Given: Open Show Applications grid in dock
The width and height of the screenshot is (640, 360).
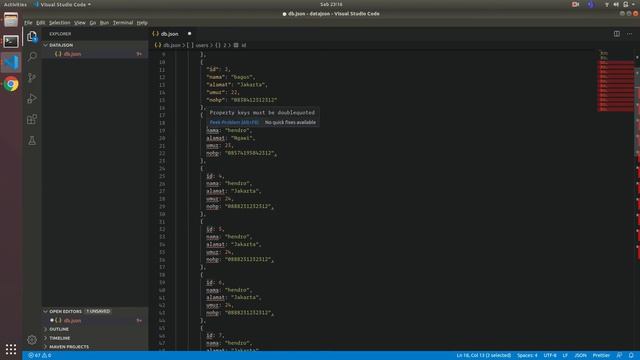Looking at the screenshot, I should point(11,349).
